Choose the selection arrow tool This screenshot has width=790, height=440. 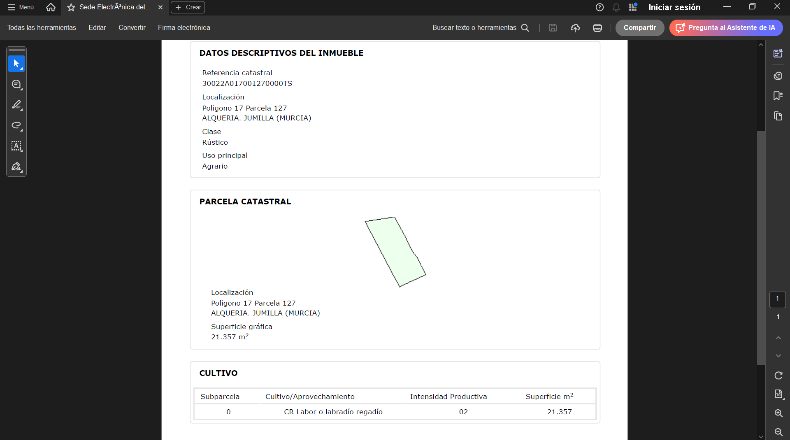tap(17, 64)
